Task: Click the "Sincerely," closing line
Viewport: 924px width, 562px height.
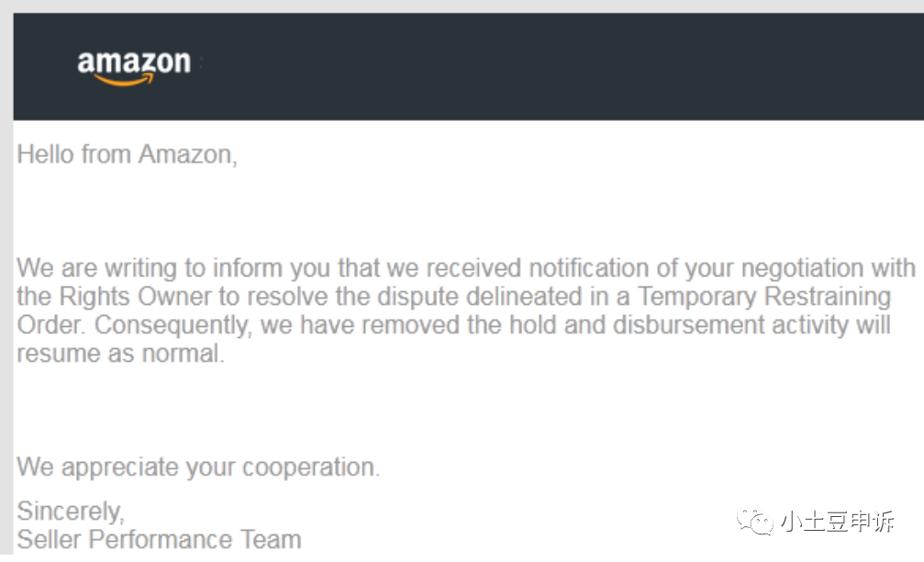Action: [x=70, y=511]
